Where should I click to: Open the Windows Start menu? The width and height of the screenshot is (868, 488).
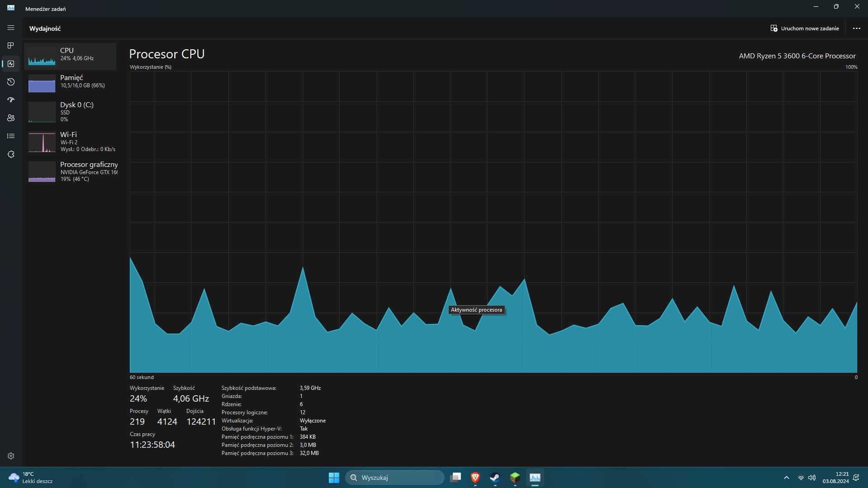point(334,478)
